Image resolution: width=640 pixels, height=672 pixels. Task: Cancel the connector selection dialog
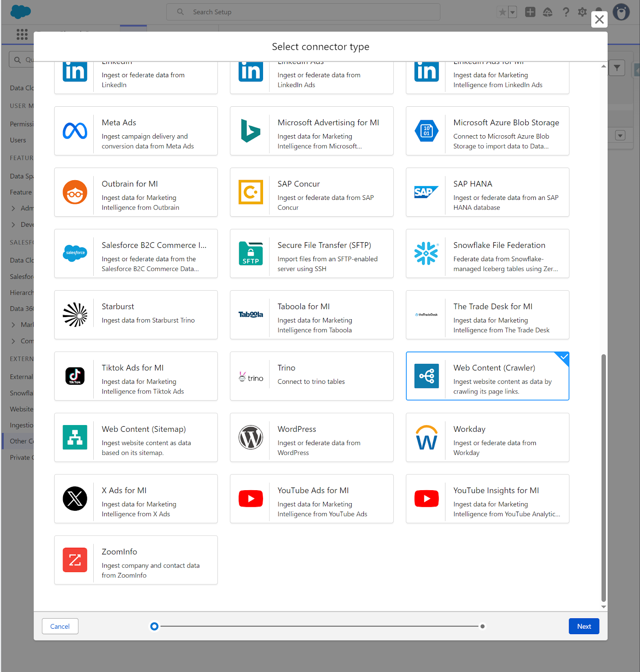tap(60, 626)
